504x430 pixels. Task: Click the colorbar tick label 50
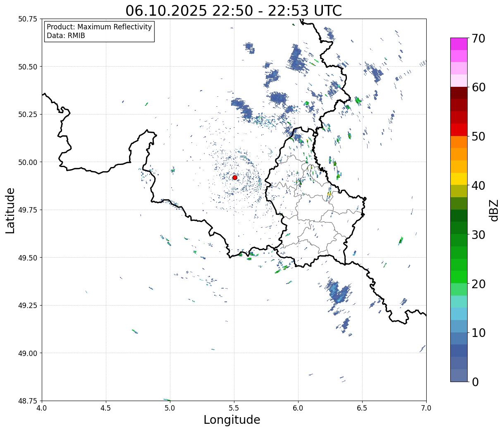(478, 136)
